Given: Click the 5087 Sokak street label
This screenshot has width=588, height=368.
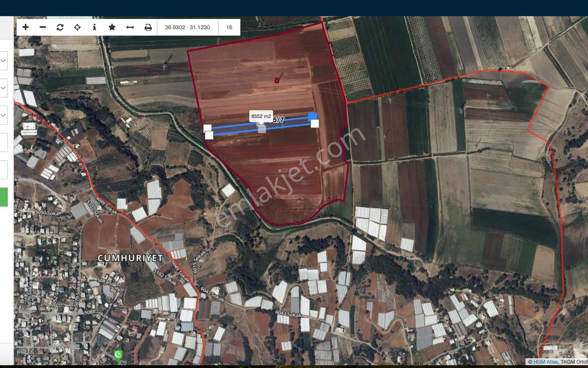Looking at the screenshot, I should pos(109,284).
